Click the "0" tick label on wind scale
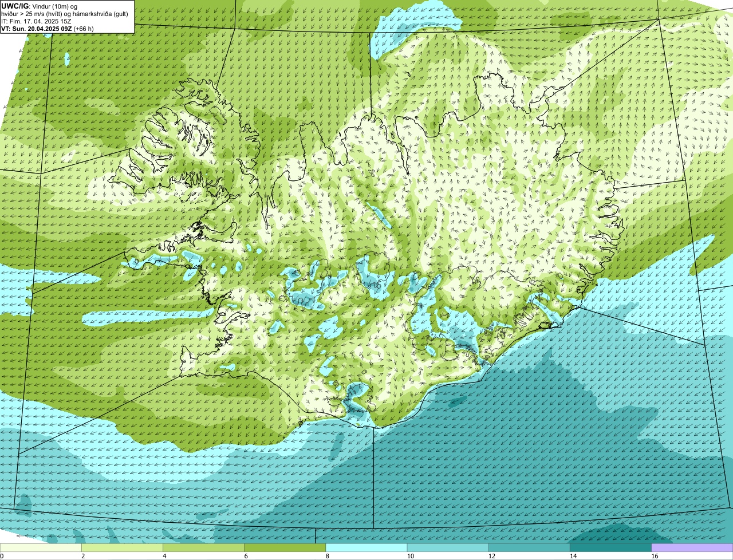733x560 pixels. [2, 556]
